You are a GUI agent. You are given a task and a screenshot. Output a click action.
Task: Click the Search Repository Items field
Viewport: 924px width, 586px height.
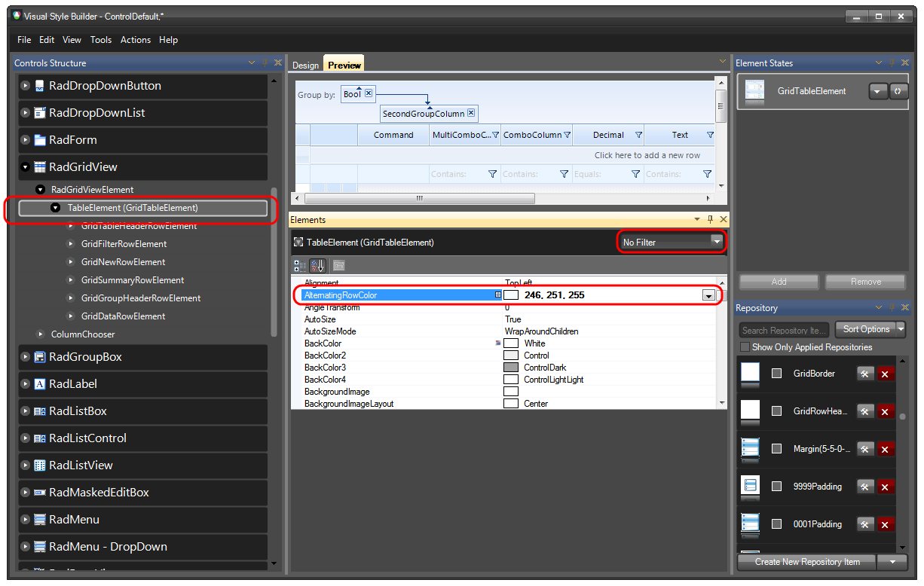click(784, 330)
